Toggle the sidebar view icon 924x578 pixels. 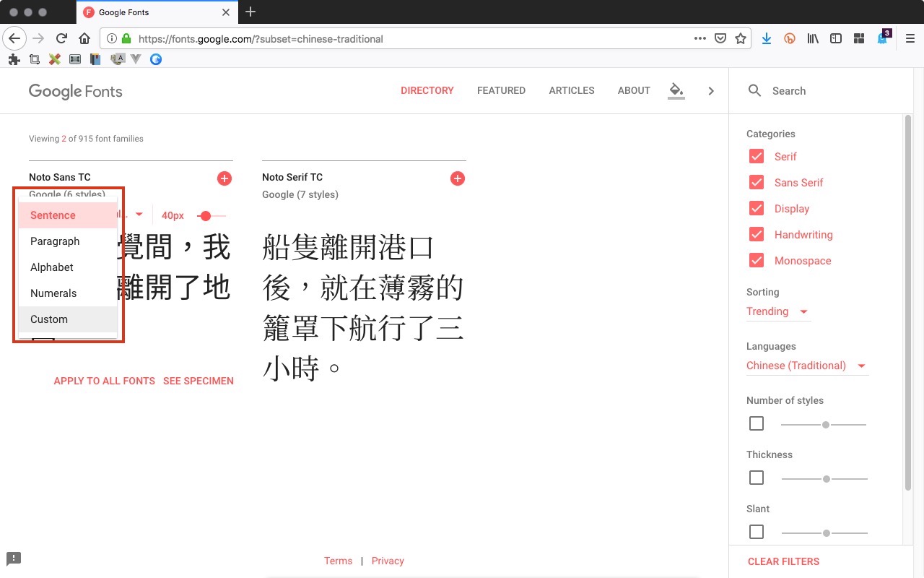click(x=836, y=38)
